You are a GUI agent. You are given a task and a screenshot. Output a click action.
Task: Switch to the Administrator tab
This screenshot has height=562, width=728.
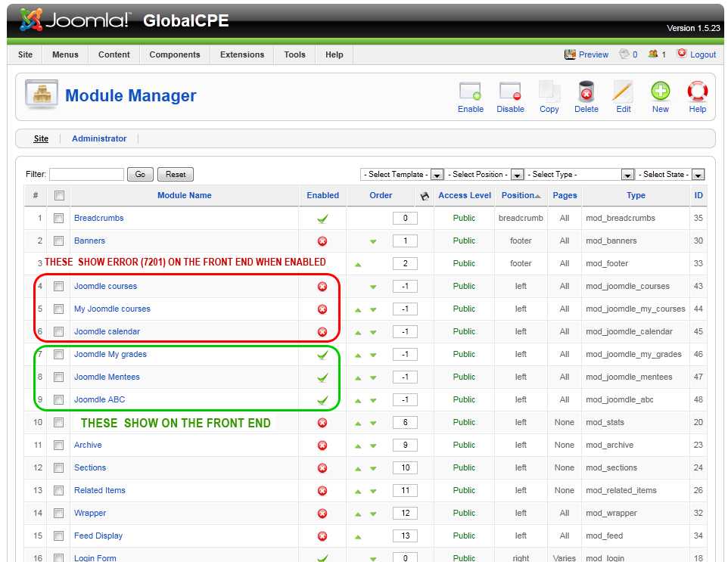(x=99, y=138)
